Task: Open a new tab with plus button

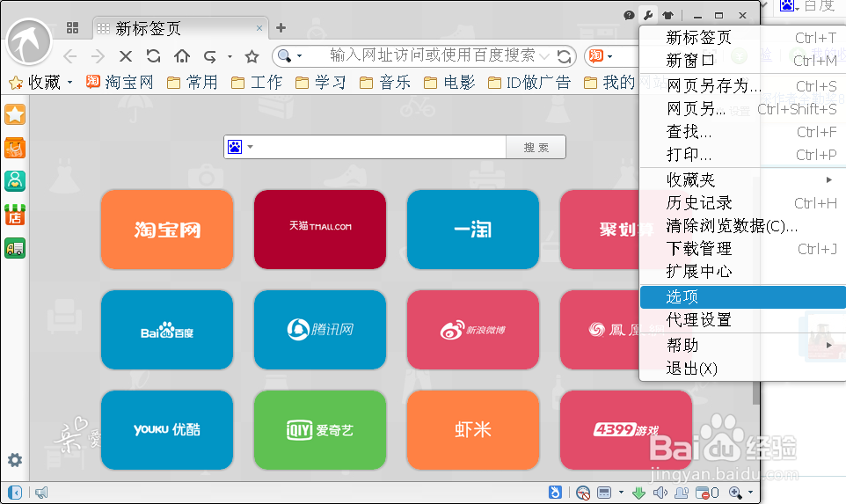Action: (x=281, y=27)
